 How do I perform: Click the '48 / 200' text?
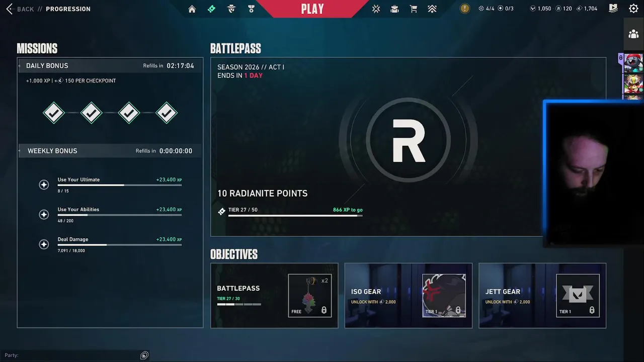65,221
